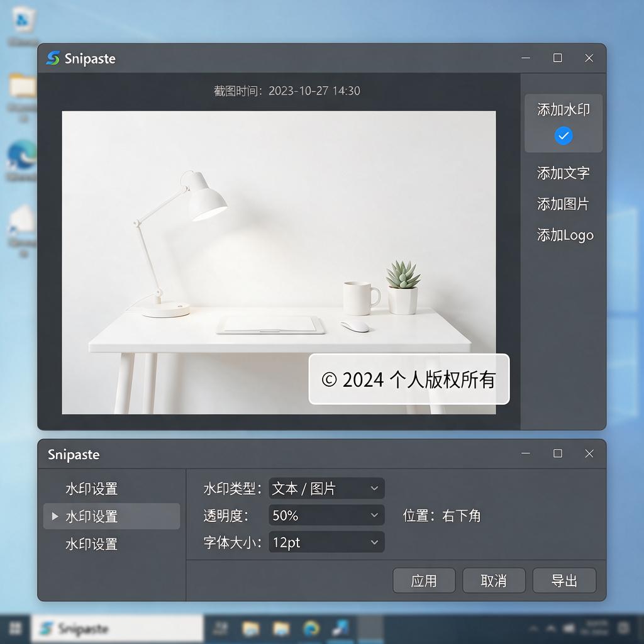Open the 添加Logo option
Screen dimensions: 644x644
[x=565, y=235]
